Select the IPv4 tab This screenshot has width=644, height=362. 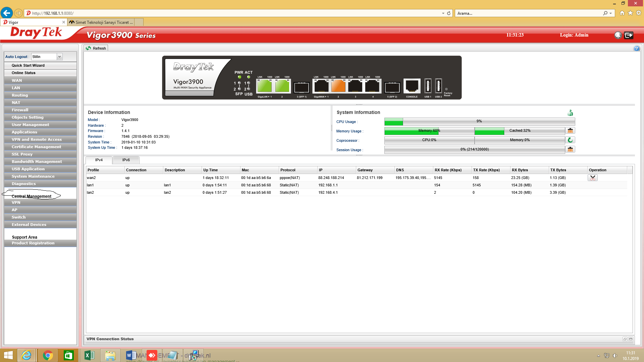(99, 160)
